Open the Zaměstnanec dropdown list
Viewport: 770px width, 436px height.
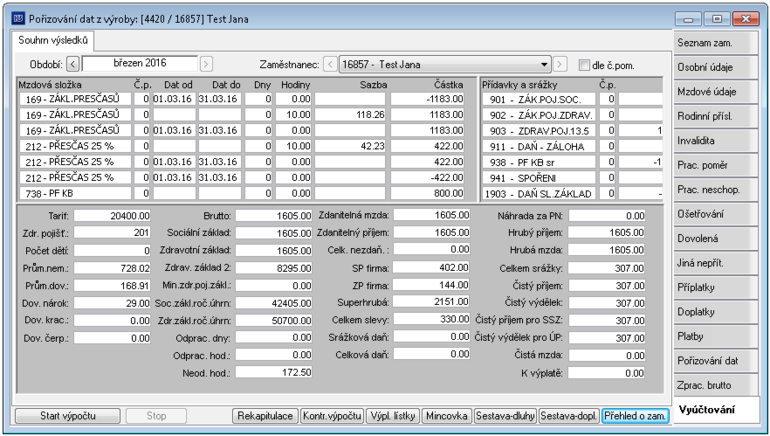[x=544, y=64]
